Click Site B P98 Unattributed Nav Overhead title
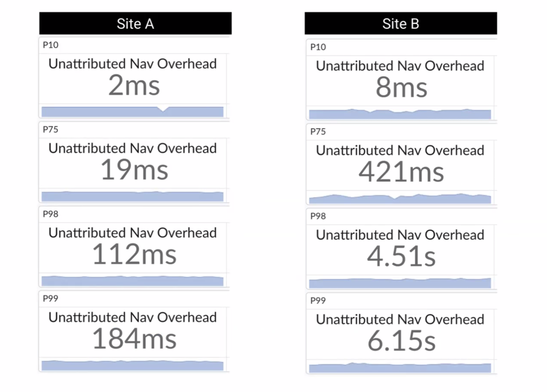 click(400, 235)
